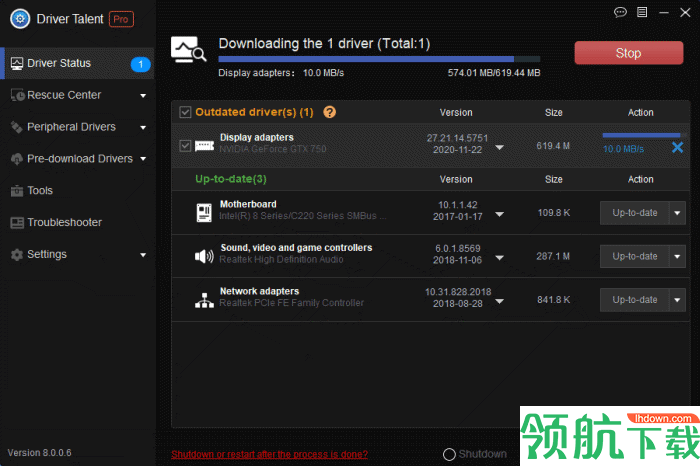This screenshot has width=700, height=466.
Task: Minimize the Driver Talent window
Action: pos(664,12)
